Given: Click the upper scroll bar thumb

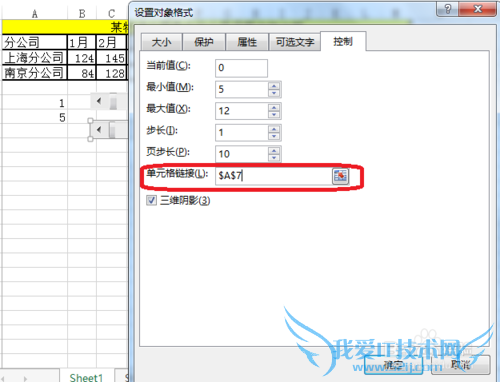Looking at the screenshot, I should (113, 101).
